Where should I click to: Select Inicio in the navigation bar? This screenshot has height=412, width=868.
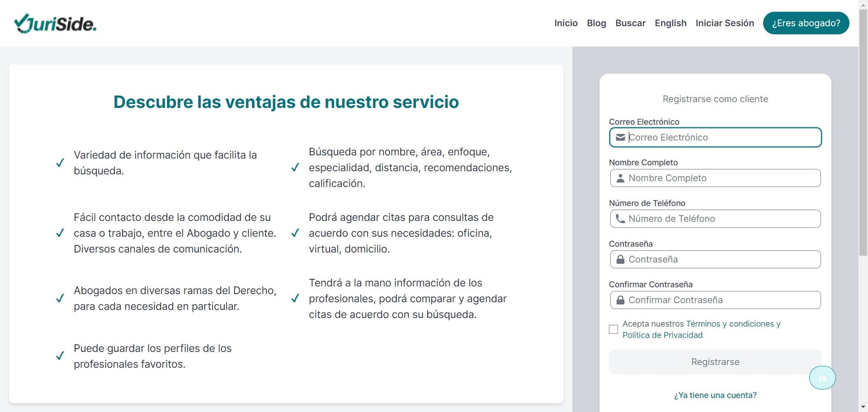566,23
